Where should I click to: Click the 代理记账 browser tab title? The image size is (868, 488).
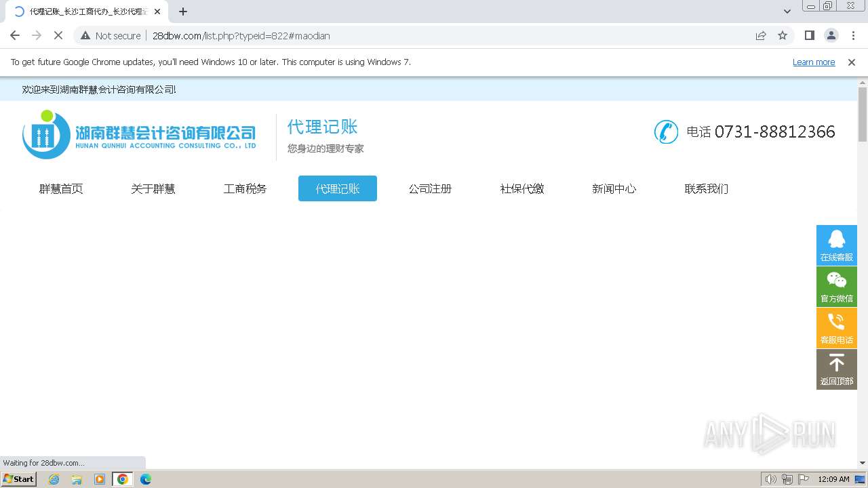point(88,12)
